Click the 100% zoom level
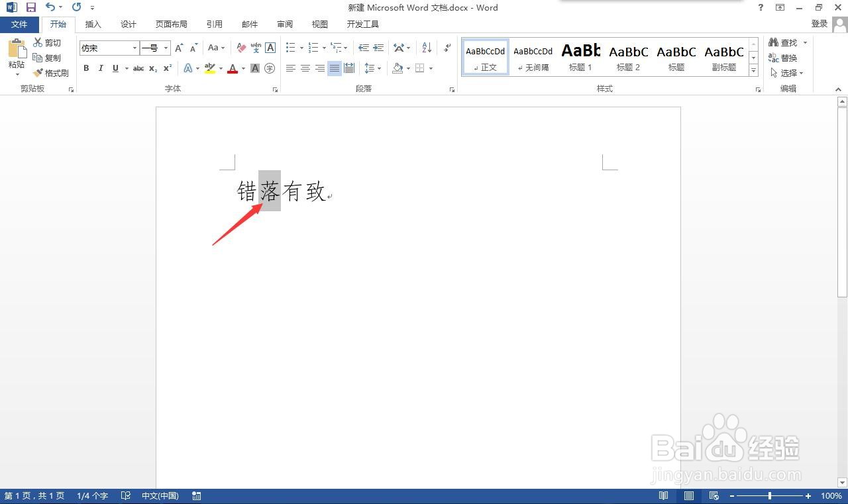 (x=831, y=496)
